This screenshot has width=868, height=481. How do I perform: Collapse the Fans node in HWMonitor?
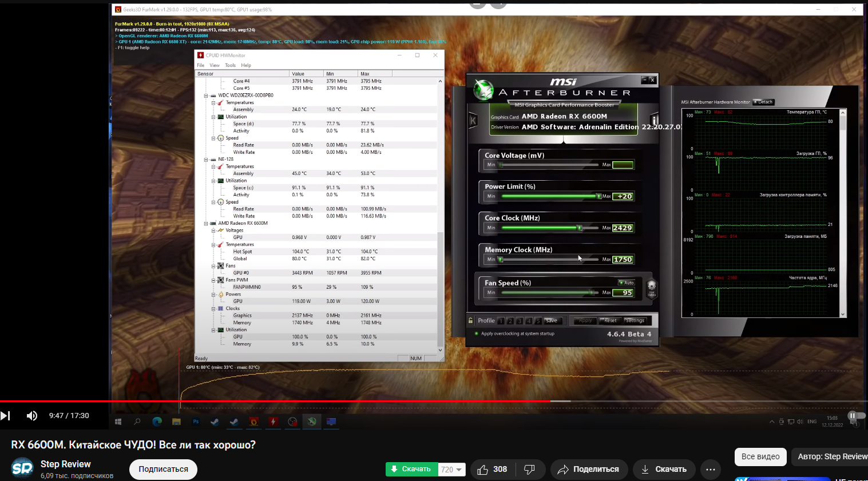pyautogui.click(x=213, y=266)
